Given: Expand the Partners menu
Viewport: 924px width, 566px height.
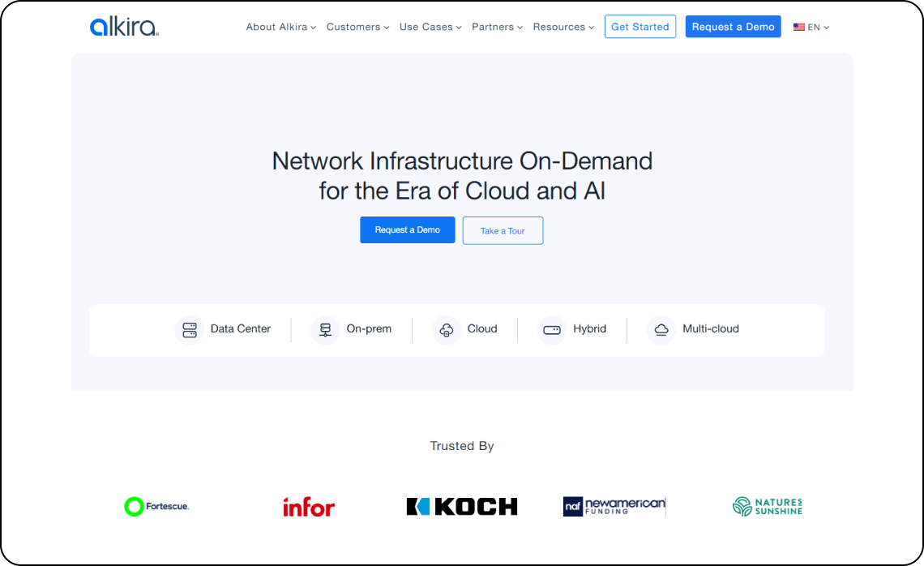Looking at the screenshot, I should pyautogui.click(x=498, y=27).
